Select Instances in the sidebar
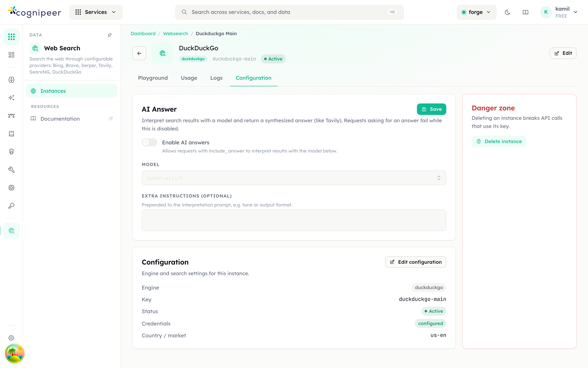This screenshot has width=588, height=368. [72, 91]
